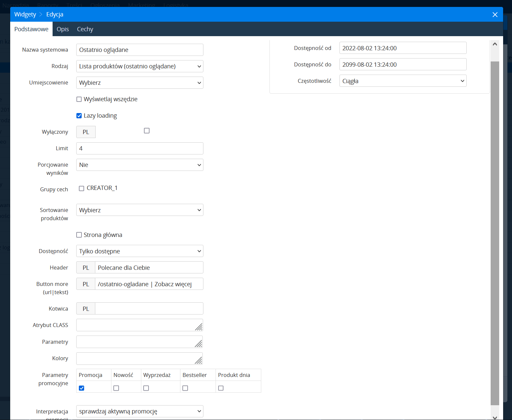This screenshot has height=420, width=512.
Task: Click the PL tag beside Header
Action: click(x=86, y=268)
